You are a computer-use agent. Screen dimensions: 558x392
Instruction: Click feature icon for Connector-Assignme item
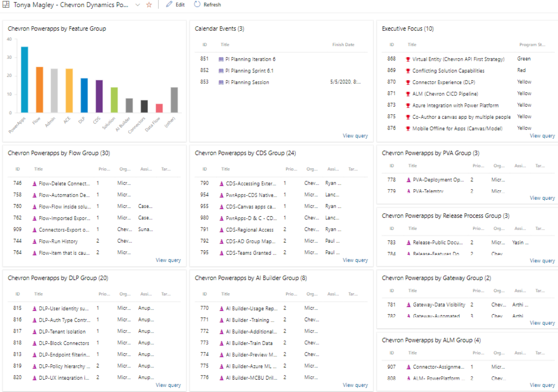409,367
